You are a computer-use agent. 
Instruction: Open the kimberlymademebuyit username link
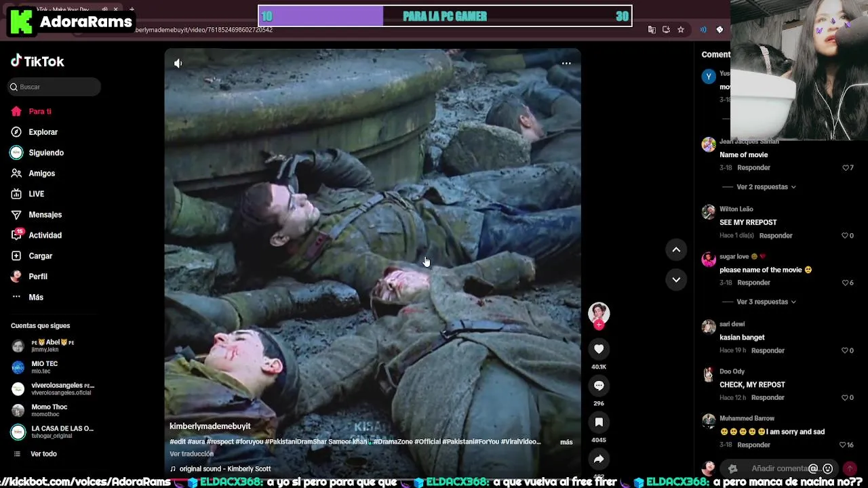(210, 426)
